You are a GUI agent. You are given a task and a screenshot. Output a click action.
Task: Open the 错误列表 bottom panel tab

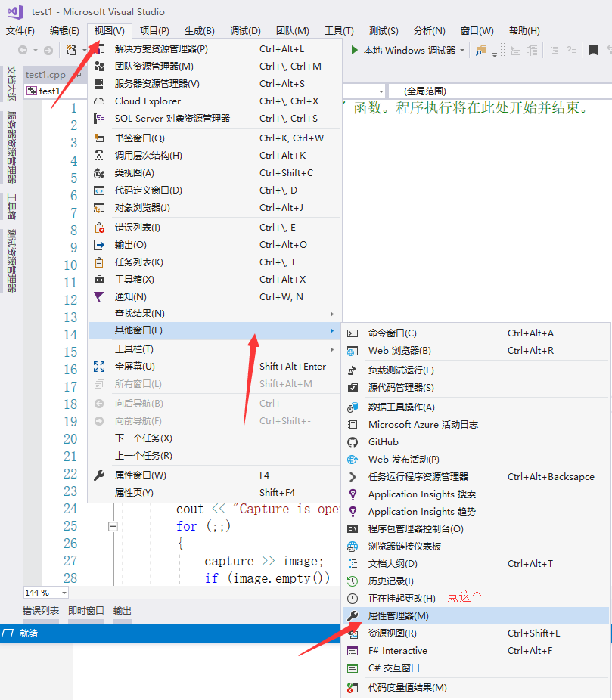[x=41, y=611]
